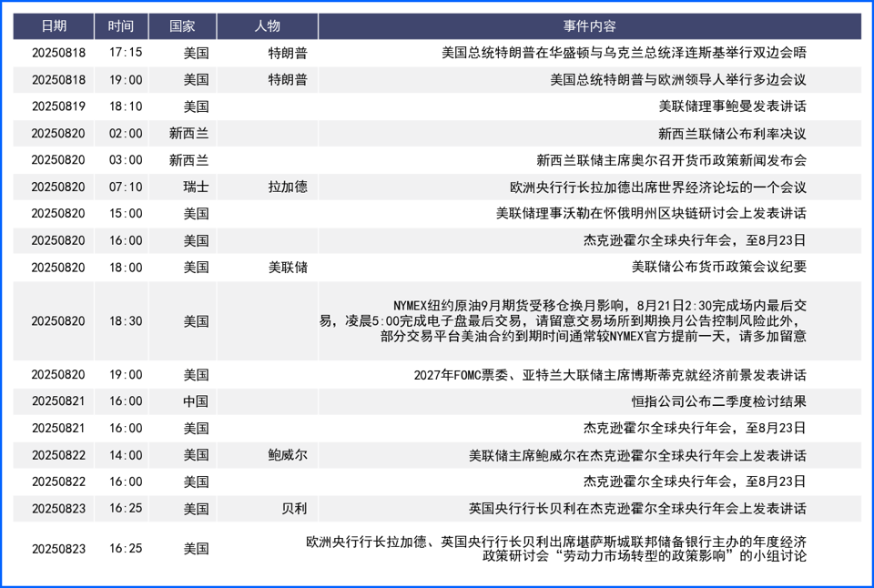Click the 国家 column header

pos(182,26)
